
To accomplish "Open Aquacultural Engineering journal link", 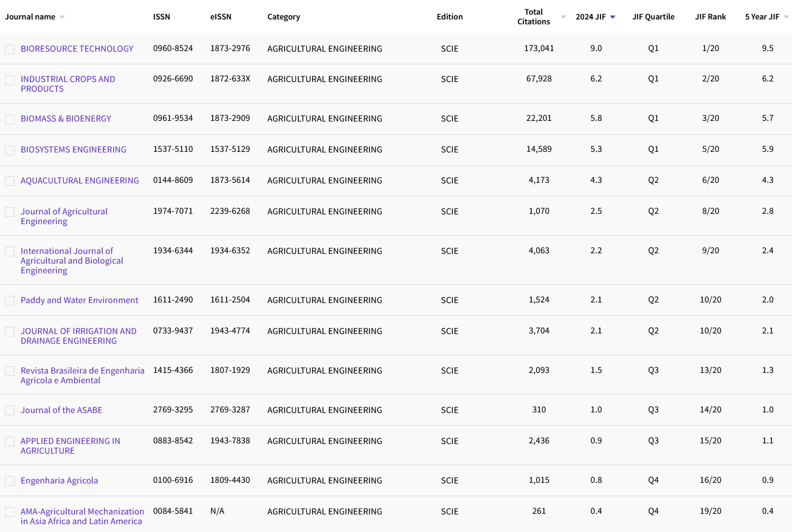I will point(80,180).
